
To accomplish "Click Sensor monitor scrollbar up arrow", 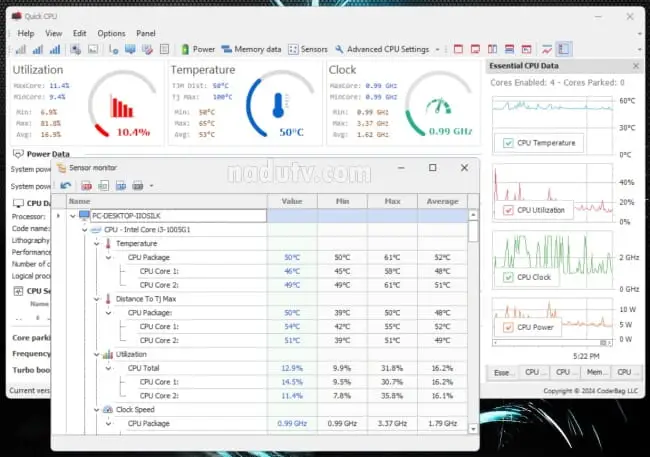I will pyautogui.click(x=473, y=215).
